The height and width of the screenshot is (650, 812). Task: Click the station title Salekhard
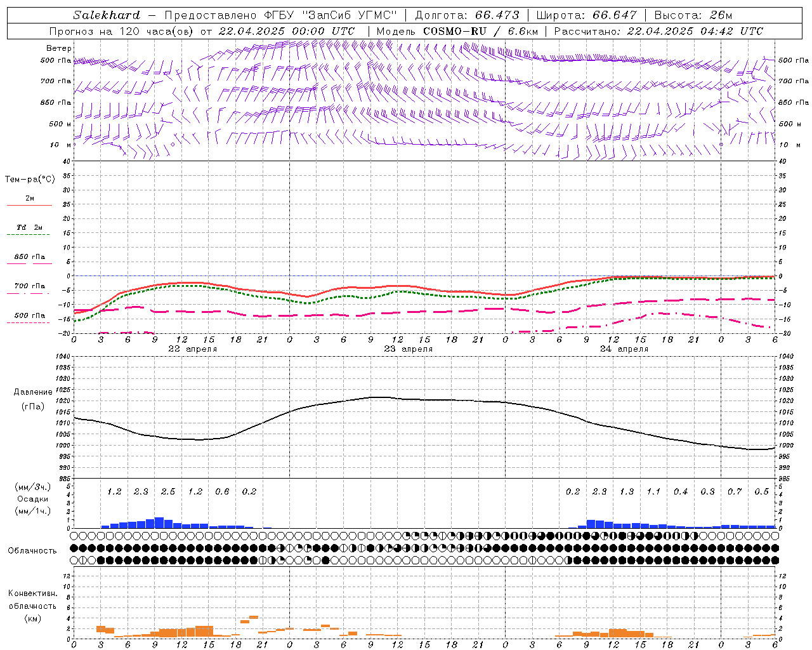[106, 15]
